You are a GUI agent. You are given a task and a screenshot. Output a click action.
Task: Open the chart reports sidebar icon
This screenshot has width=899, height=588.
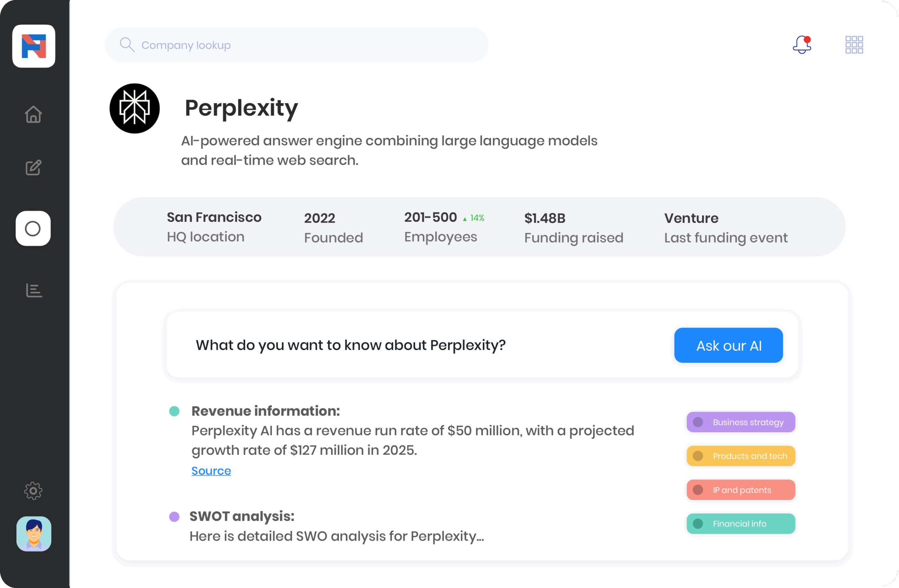click(x=34, y=290)
